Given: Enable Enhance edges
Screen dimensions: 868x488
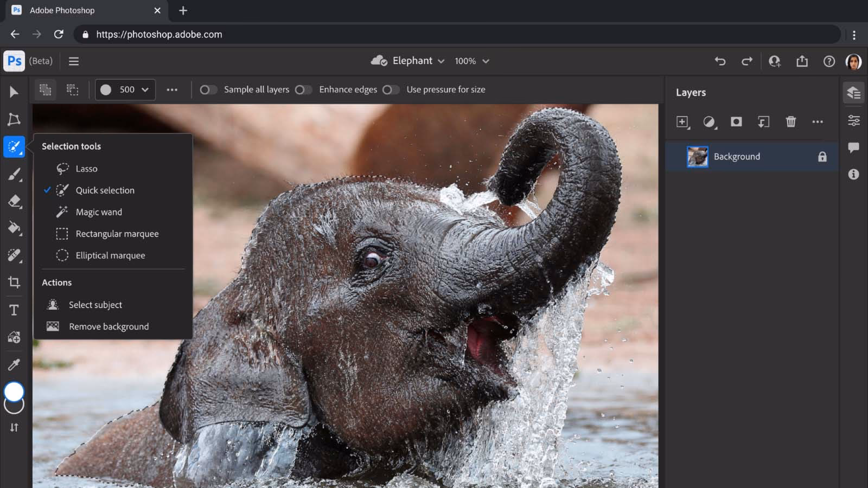Looking at the screenshot, I should [304, 89].
